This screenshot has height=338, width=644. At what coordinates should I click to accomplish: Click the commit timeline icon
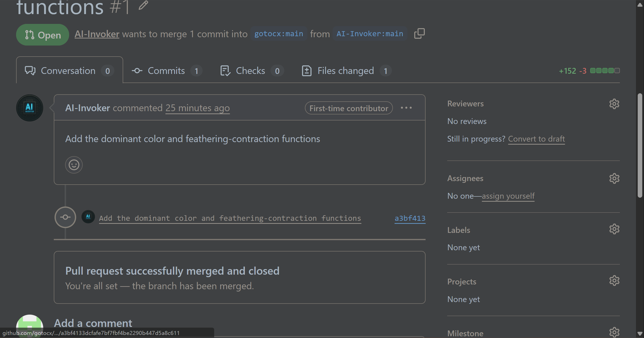coord(65,217)
